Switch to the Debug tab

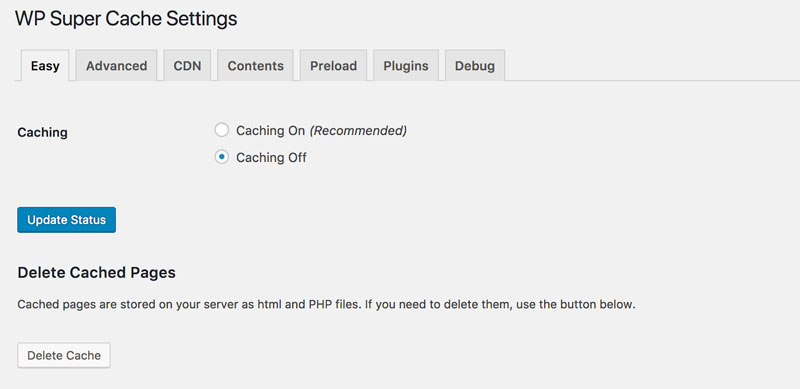pos(474,66)
